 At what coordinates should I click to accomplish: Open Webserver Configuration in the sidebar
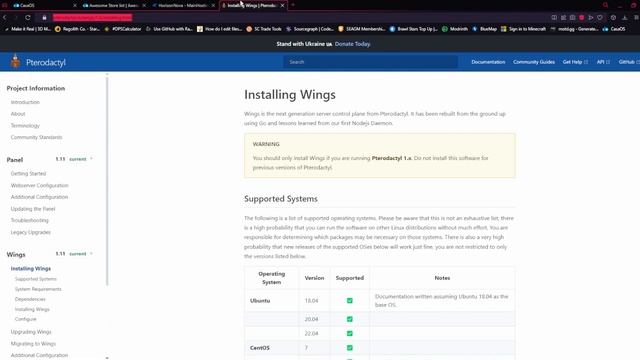click(x=40, y=185)
